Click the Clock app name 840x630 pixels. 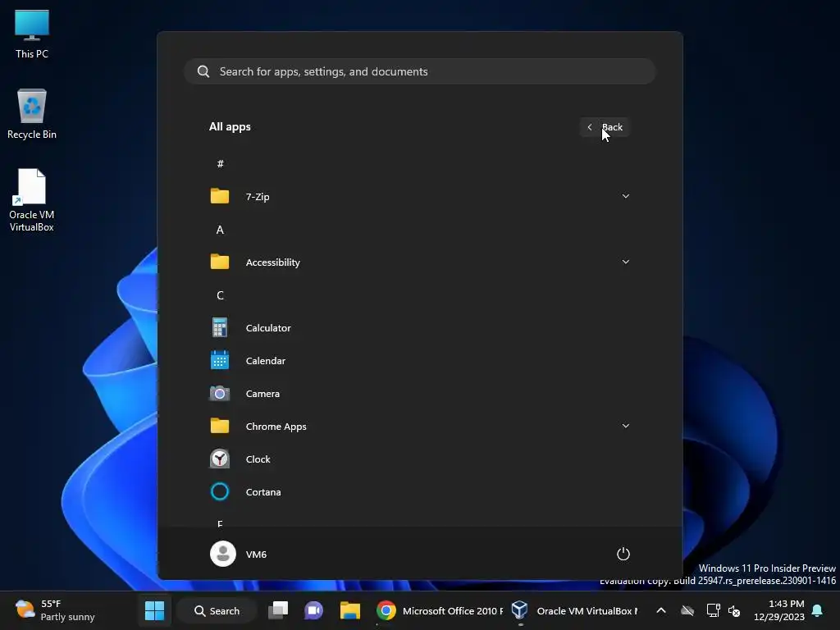(258, 459)
